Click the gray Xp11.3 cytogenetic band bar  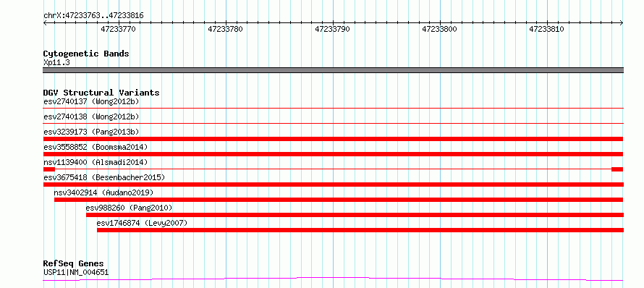click(x=333, y=70)
